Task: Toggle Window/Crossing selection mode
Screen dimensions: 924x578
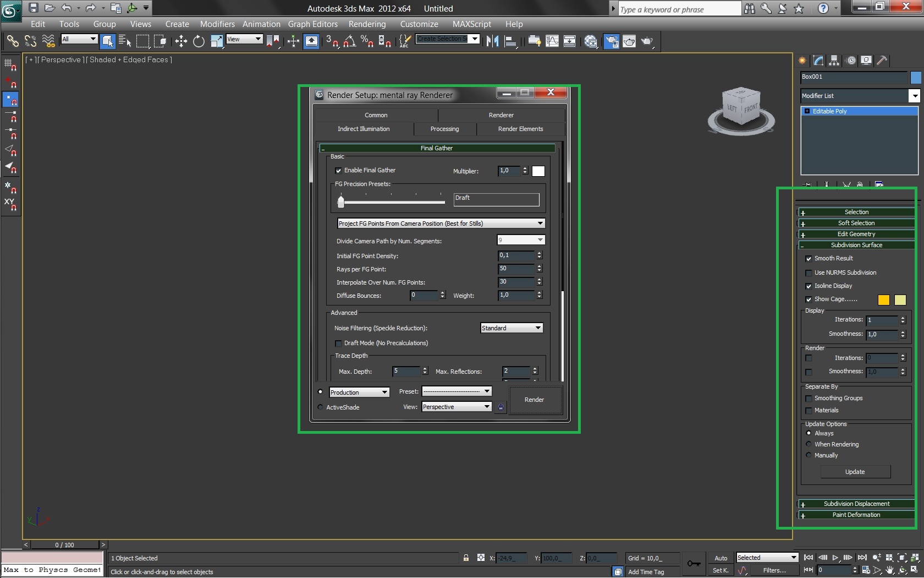Action: 160,41
